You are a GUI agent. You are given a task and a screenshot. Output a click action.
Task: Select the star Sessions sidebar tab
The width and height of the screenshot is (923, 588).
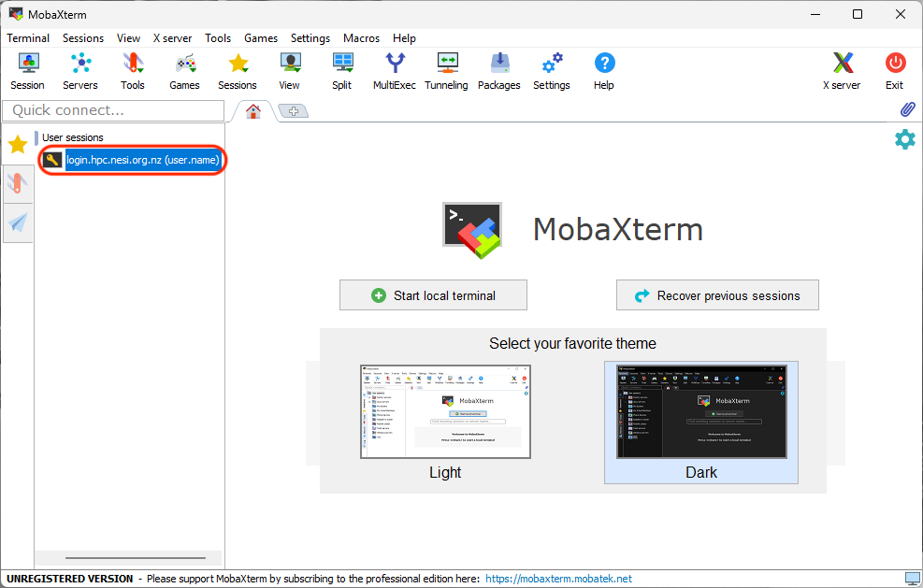[18, 144]
